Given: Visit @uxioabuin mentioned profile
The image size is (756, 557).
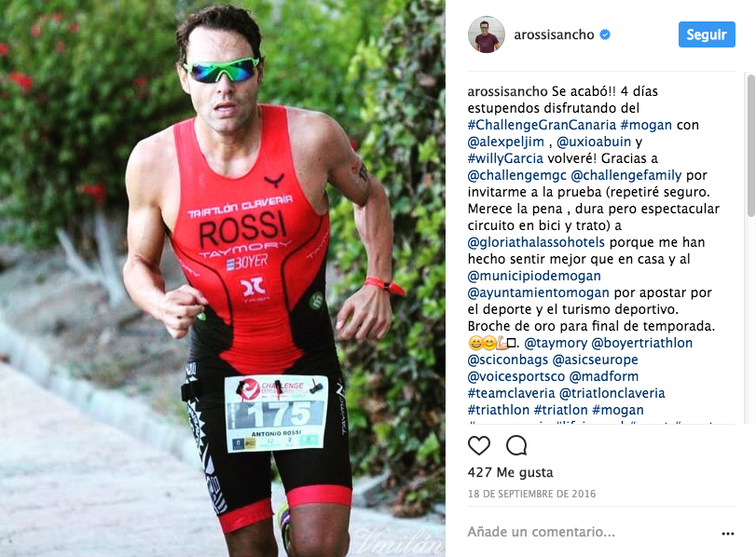Looking at the screenshot, I should (x=594, y=142).
